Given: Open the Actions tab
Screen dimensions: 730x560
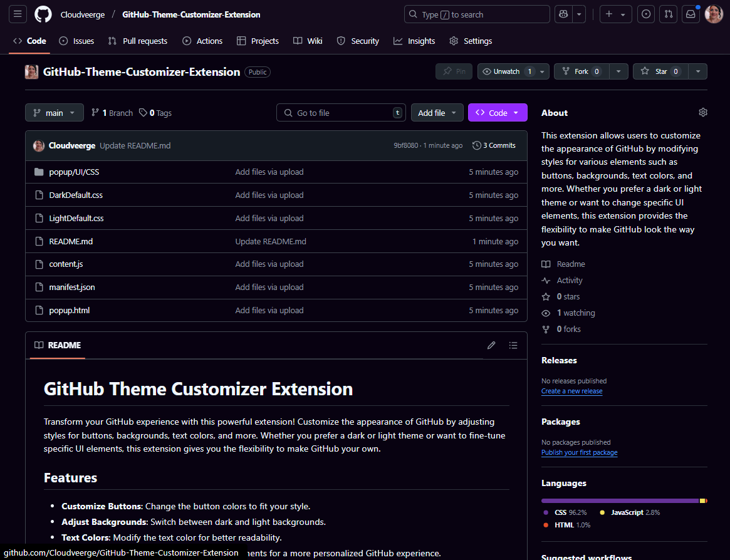Looking at the screenshot, I should 202,41.
